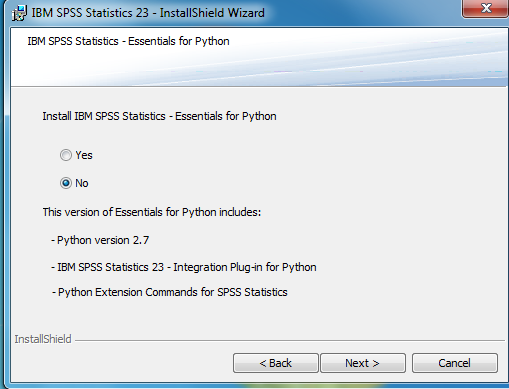Select the Yes radio button circle
The image size is (509, 389).
point(66,155)
